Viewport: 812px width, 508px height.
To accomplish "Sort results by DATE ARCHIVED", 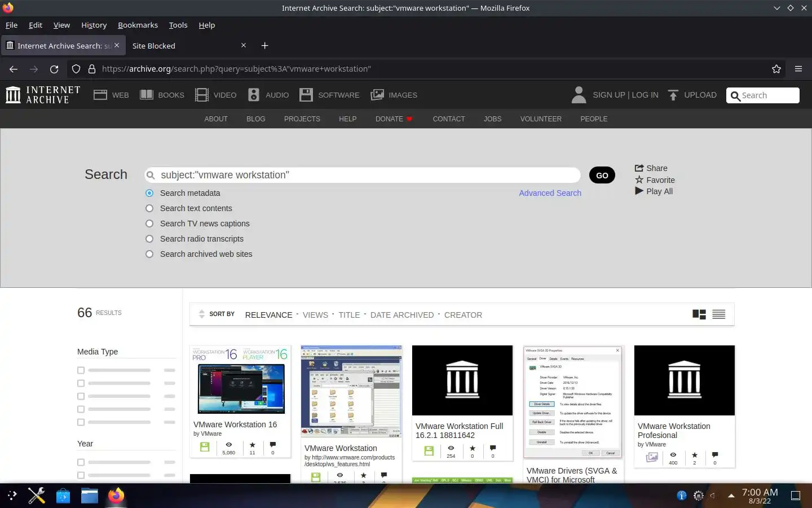I will tap(402, 315).
